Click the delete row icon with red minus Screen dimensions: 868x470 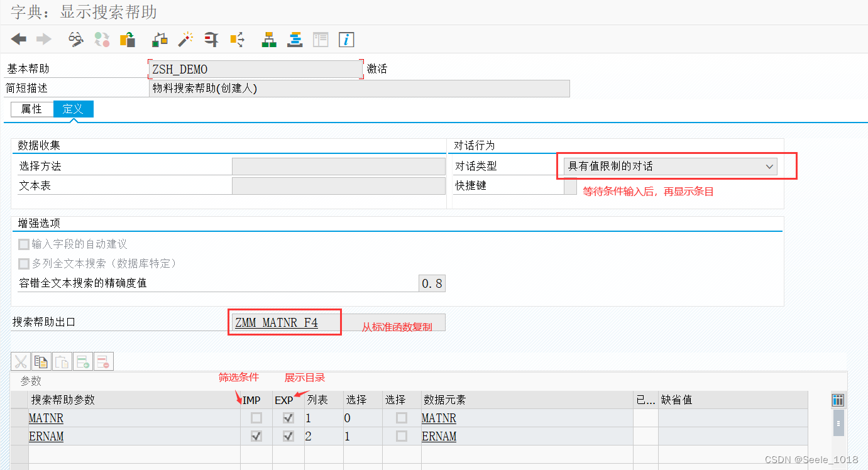click(102, 361)
